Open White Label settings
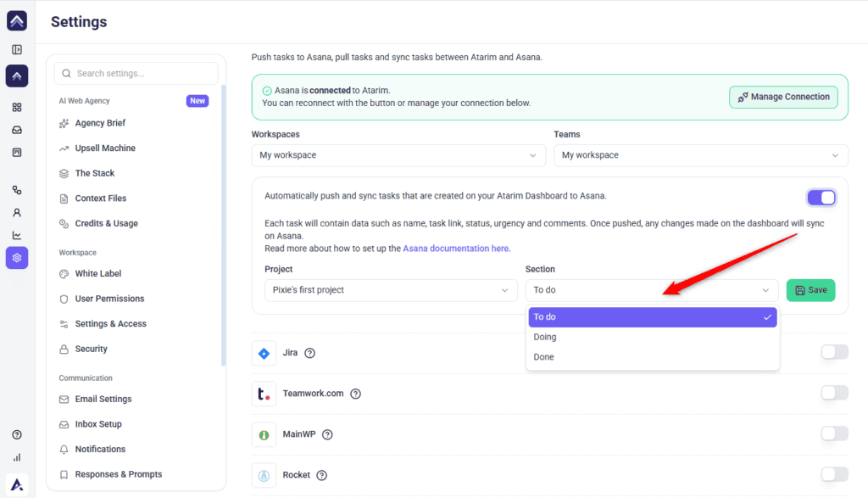This screenshot has height=498, width=868. (98, 274)
